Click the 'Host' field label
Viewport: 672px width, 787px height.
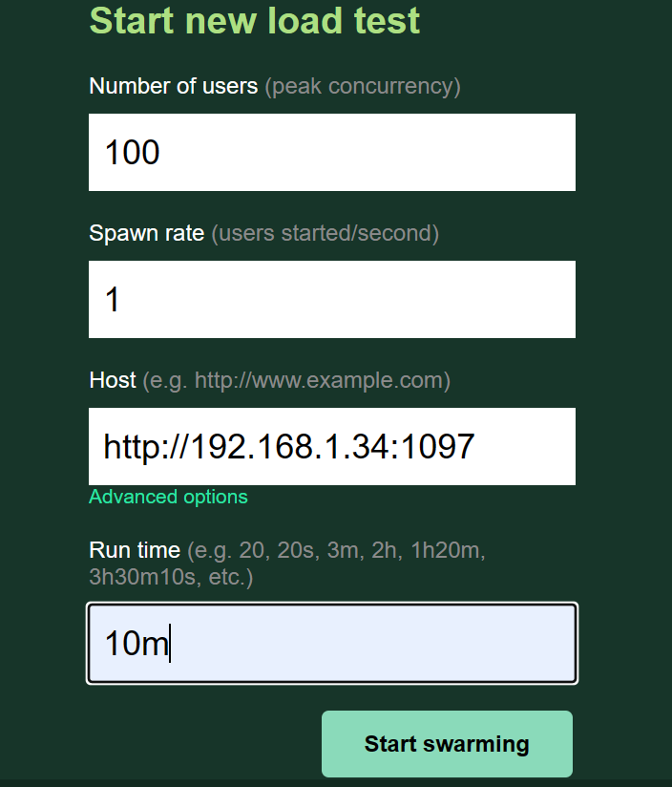point(113,380)
